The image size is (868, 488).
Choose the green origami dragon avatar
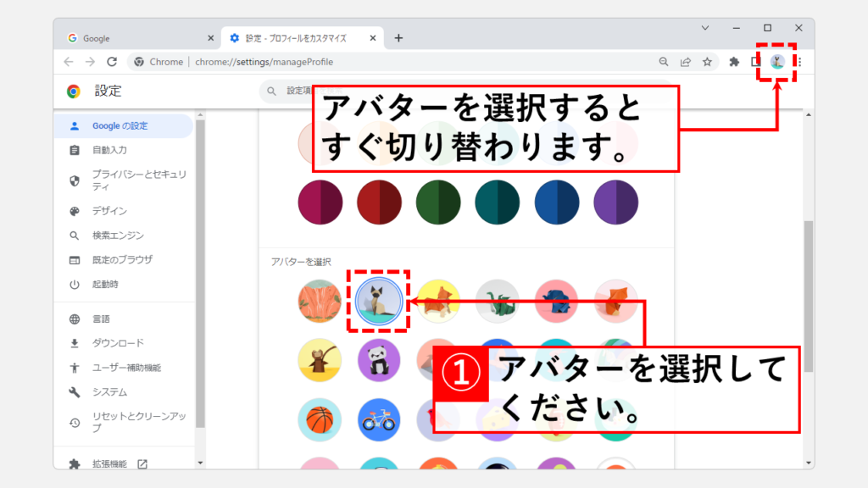point(497,301)
